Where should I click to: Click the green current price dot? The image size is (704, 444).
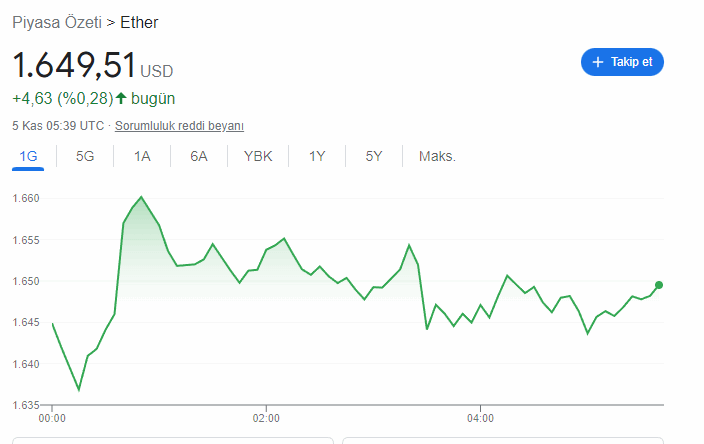659,285
